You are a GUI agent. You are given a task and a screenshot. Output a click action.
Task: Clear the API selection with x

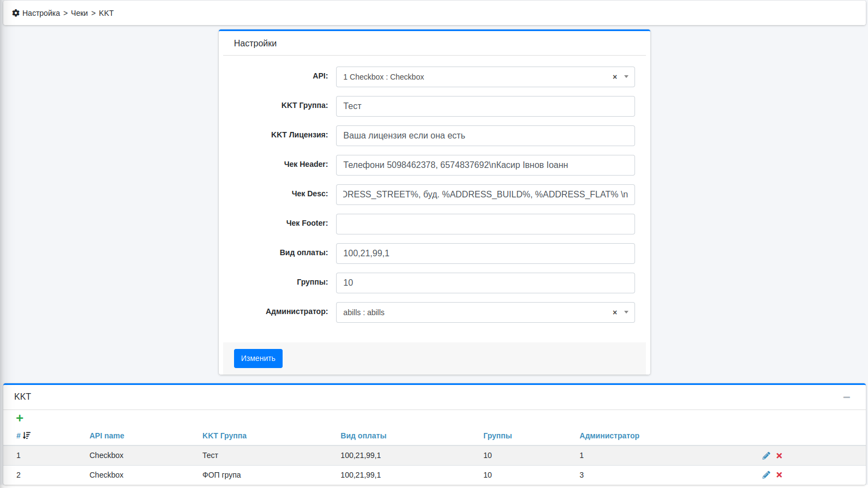tap(614, 77)
